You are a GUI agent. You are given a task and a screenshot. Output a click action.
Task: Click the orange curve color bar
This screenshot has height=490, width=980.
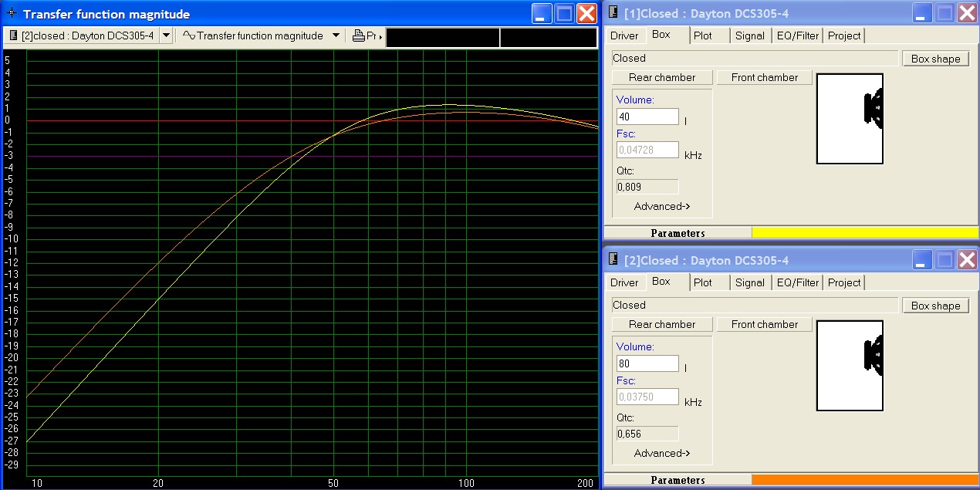(864, 480)
